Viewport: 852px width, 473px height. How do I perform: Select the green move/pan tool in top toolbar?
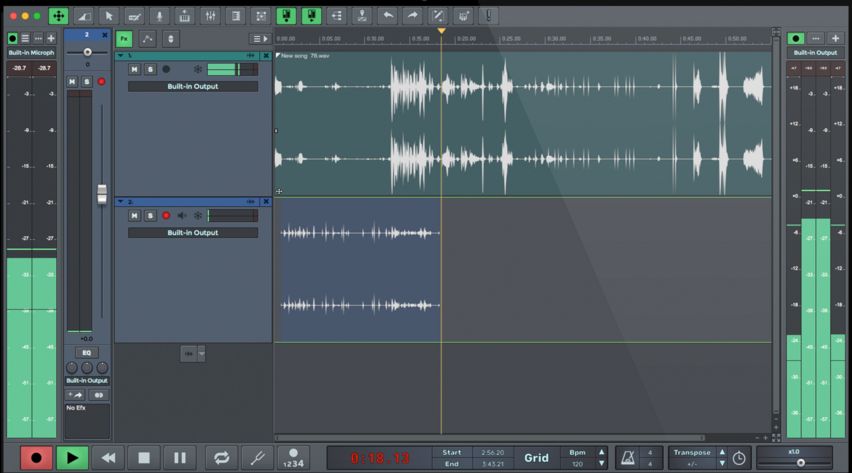pos(58,16)
